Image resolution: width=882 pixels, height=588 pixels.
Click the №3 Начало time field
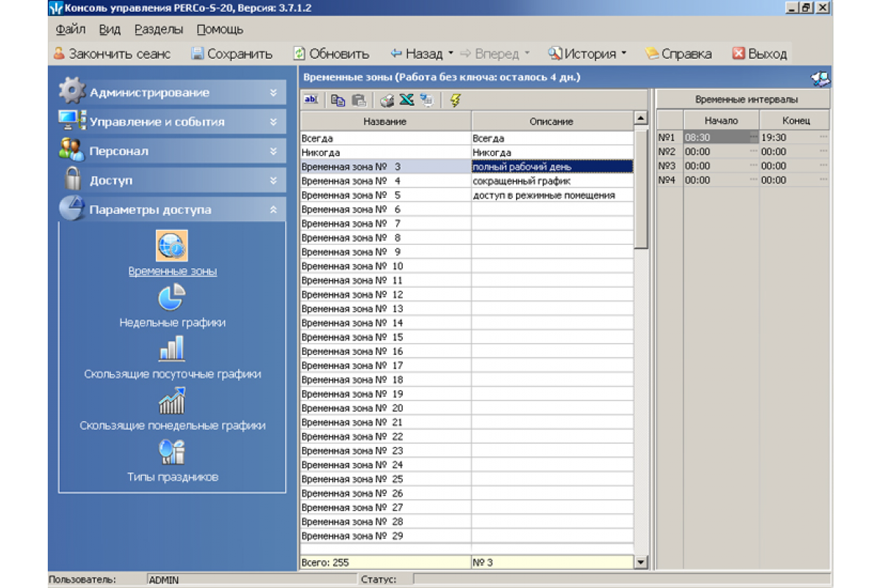(721, 166)
